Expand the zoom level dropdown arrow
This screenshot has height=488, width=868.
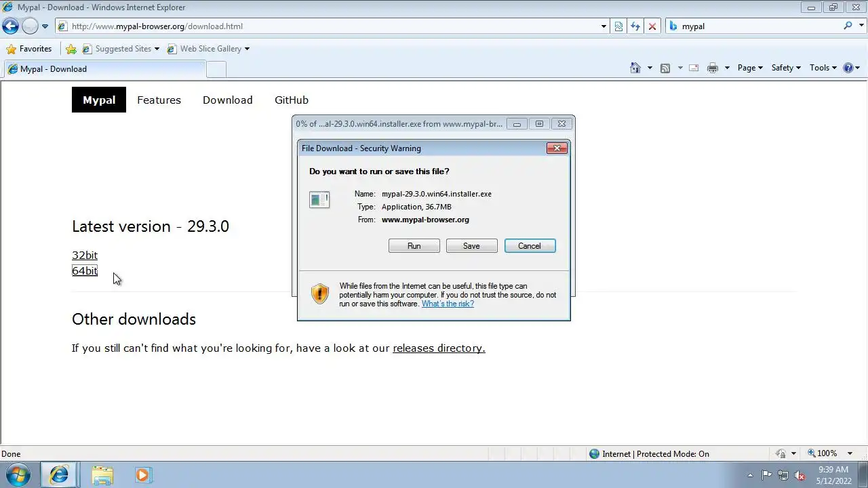pyautogui.click(x=850, y=453)
